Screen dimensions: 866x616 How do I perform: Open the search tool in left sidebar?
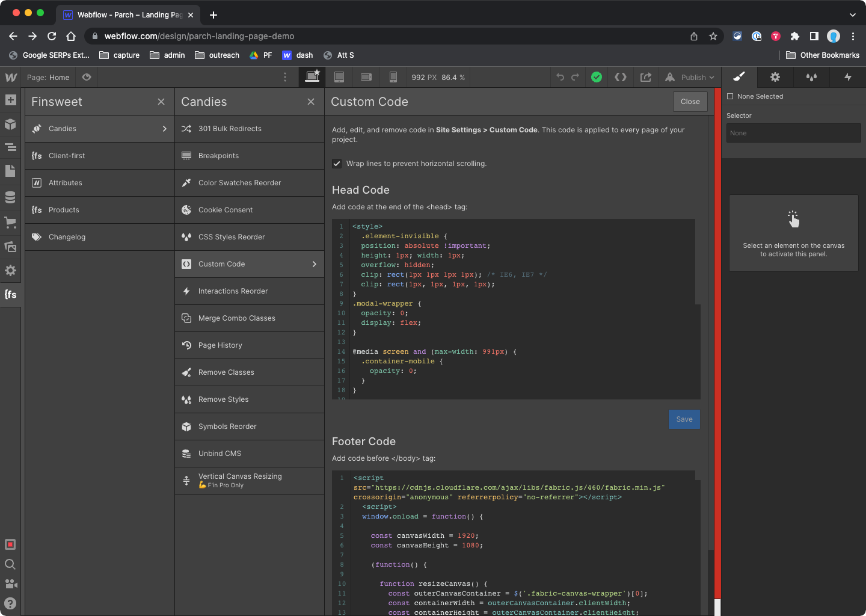click(x=10, y=564)
